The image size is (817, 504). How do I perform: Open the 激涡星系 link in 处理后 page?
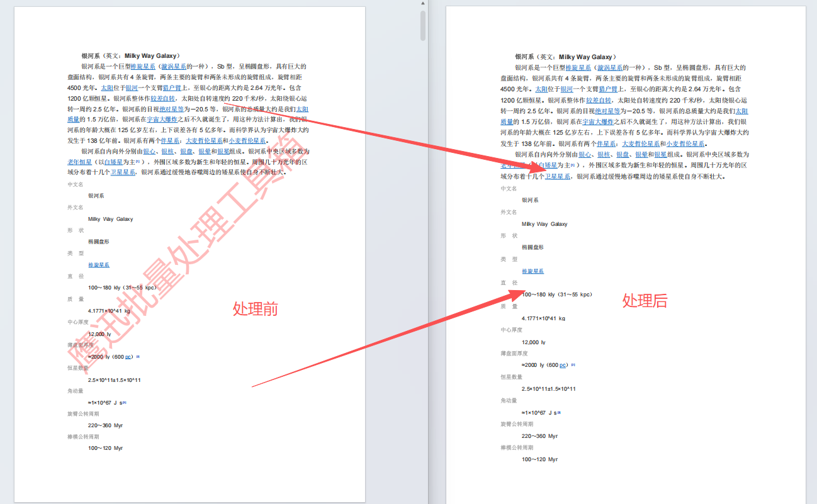click(609, 67)
